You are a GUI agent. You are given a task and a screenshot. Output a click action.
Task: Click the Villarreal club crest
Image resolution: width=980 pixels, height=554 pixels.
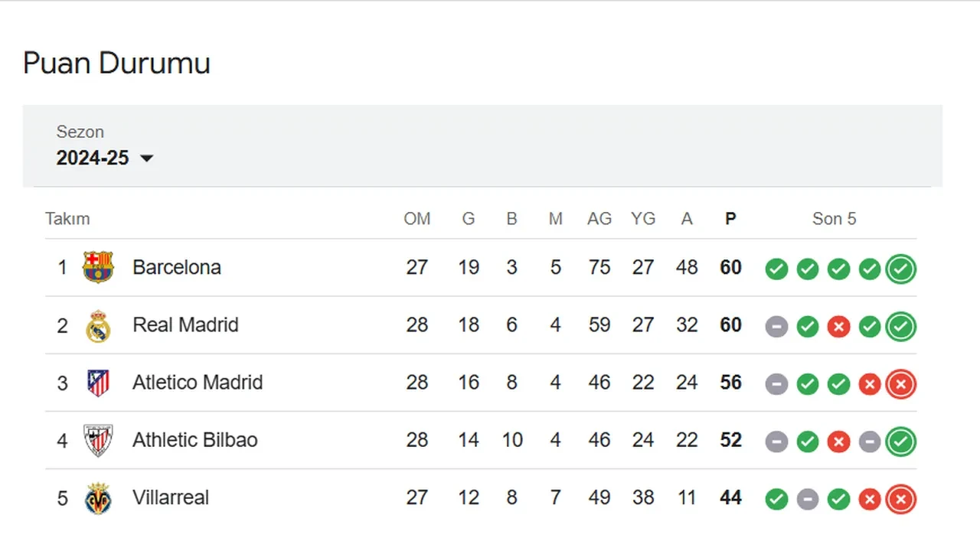click(x=98, y=498)
